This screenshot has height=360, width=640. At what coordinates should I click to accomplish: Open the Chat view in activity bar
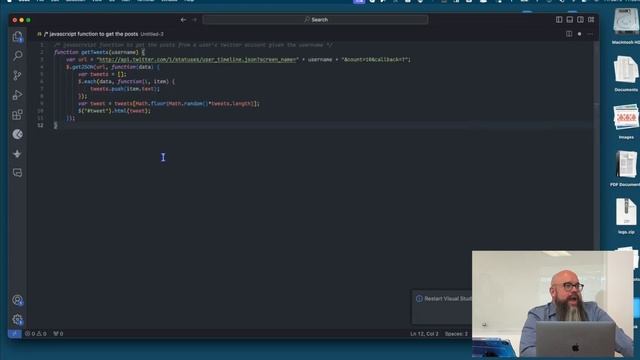coord(17,173)
